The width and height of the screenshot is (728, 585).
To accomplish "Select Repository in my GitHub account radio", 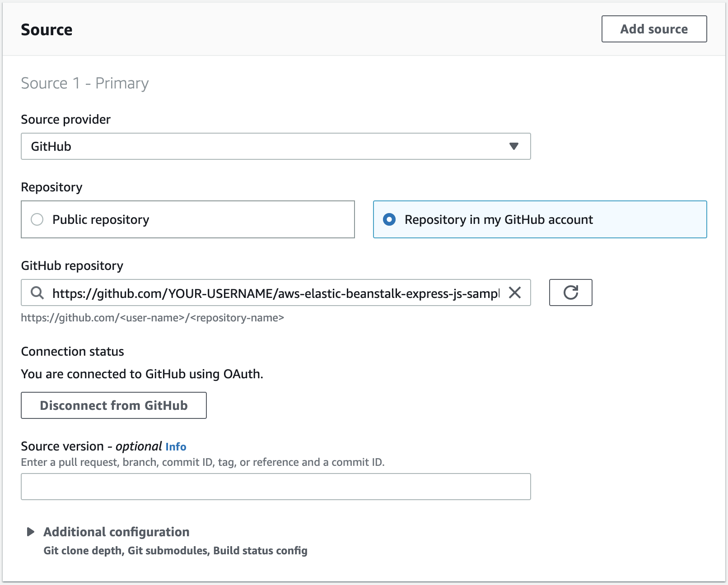I will [389, 219].
